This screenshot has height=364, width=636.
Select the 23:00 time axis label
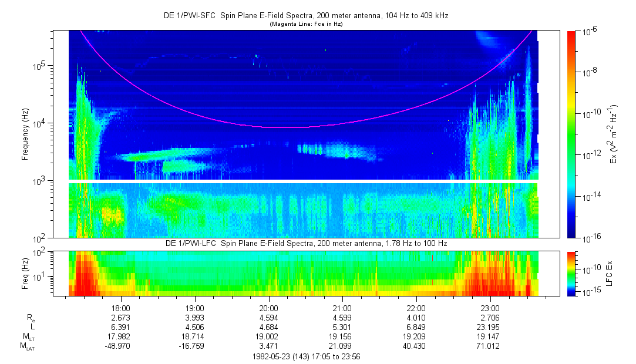[x=490, y=308]
